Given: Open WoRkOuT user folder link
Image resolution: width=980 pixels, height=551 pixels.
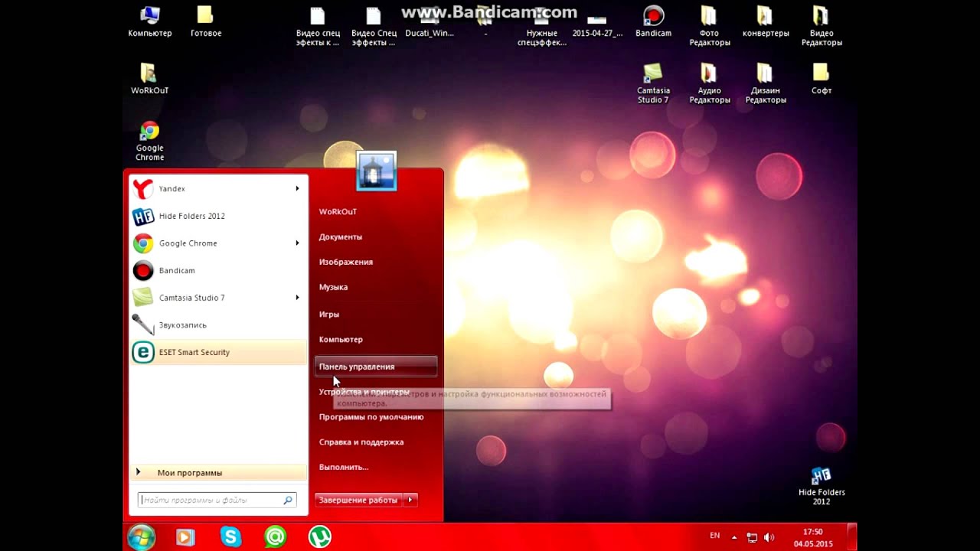Looking at the screenshot, I should click(338, 211).
